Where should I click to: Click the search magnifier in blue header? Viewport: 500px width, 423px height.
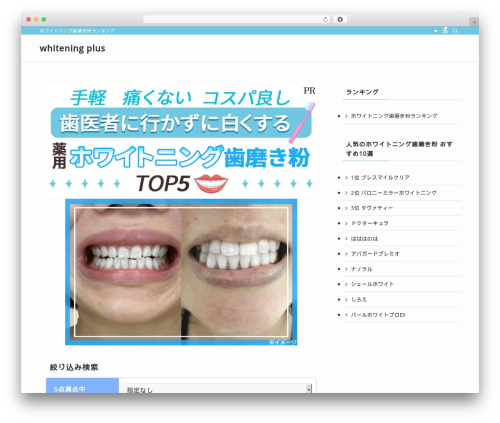point(455,31)
